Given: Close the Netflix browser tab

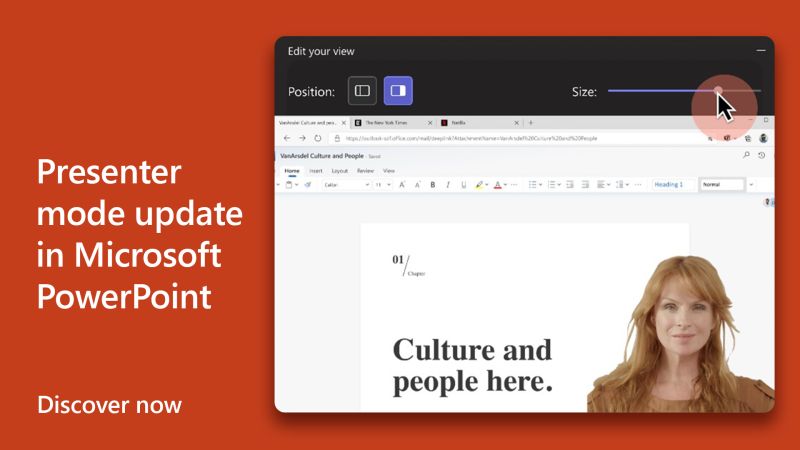Looking at the screenshot, I should [516, 123].
